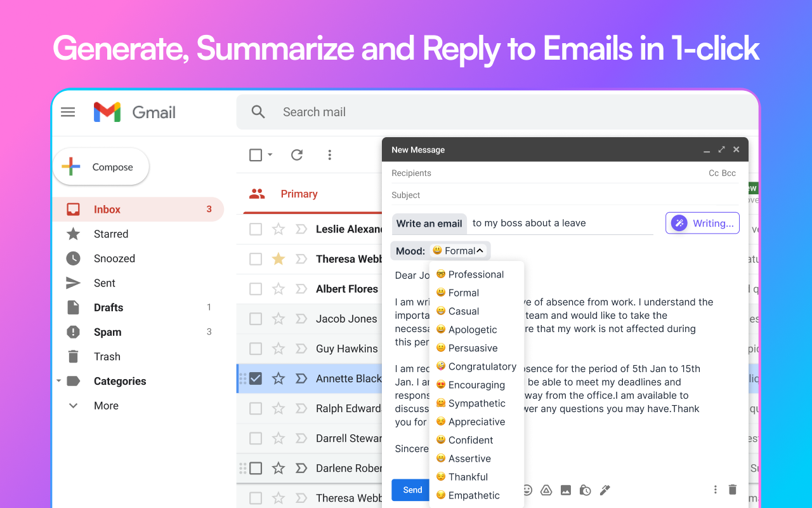This screenshot has width=812, height=508.
Task: Collapse the Categories label
Action: pos(58,380)
